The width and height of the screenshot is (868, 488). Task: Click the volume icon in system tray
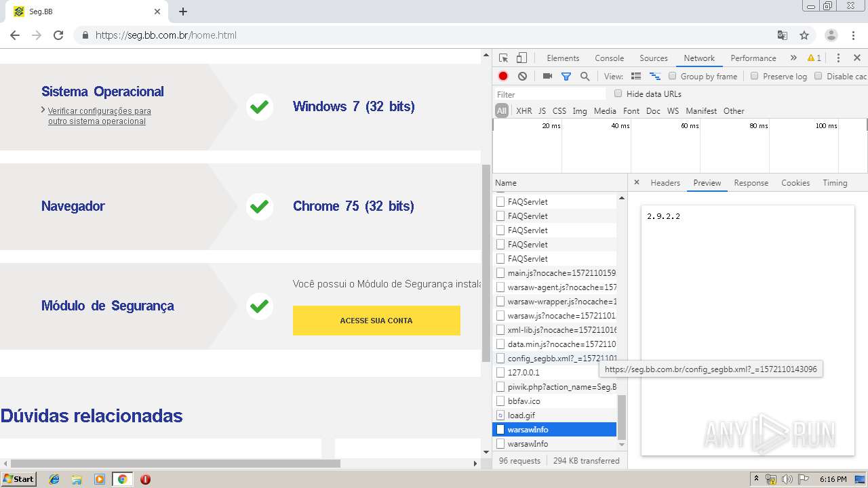tap(787, 479)
